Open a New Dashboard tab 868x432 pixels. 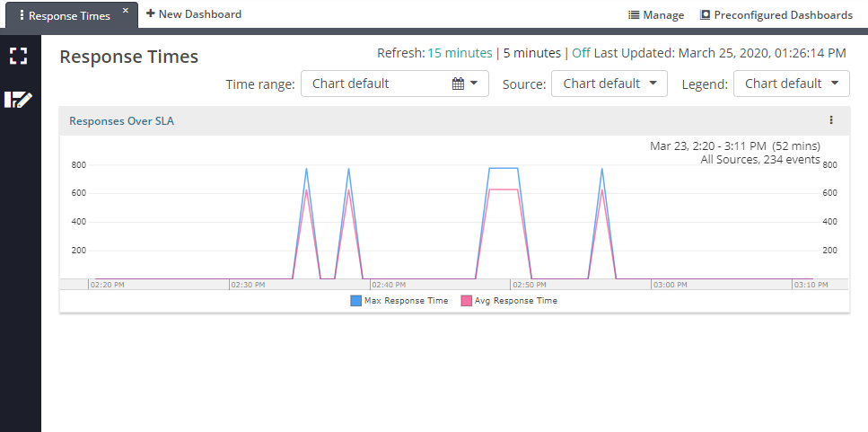click(x=194, y=14)
